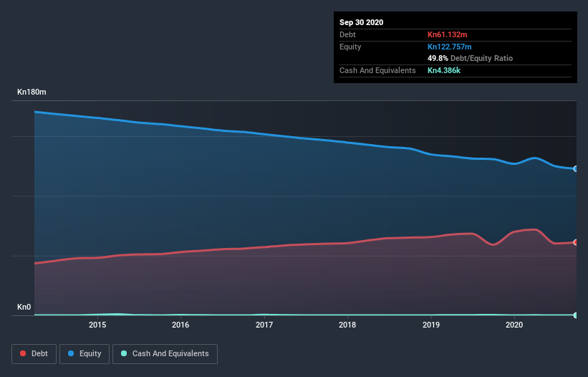Click the 2020 x-axis label

coord(514,325)
